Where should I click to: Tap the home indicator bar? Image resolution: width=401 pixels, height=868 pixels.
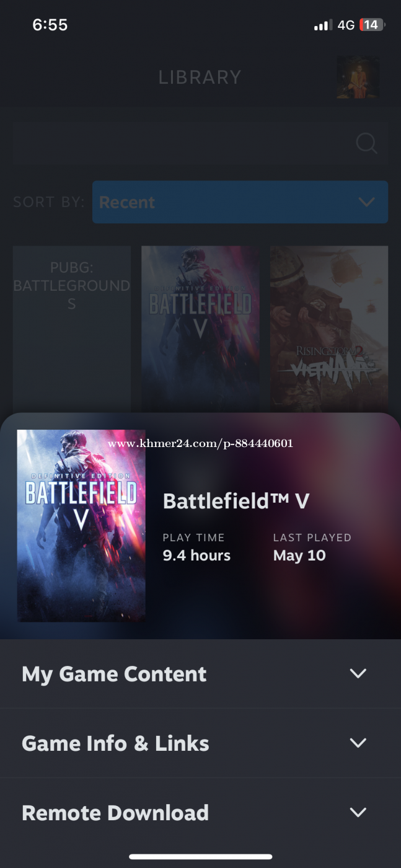tap(201, 857)
